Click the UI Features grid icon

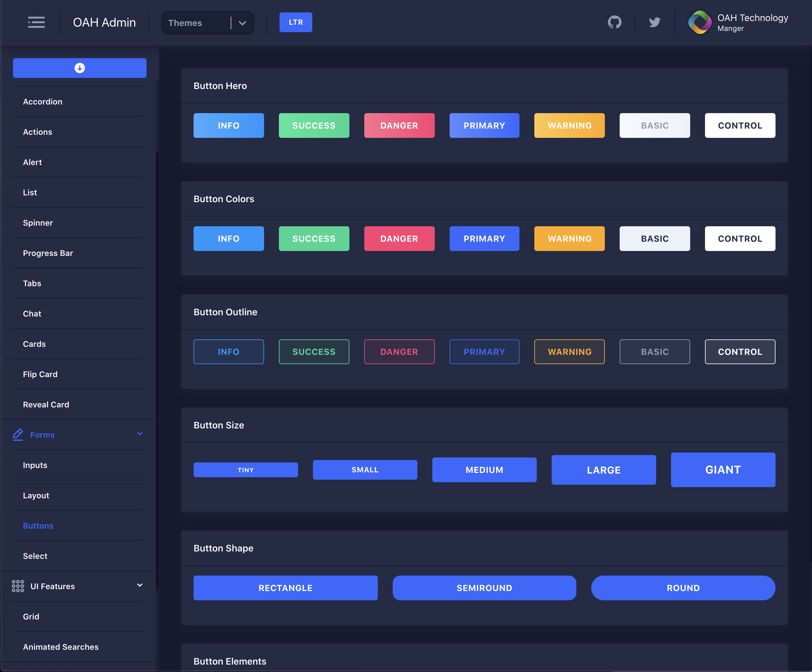coord(18,586)
